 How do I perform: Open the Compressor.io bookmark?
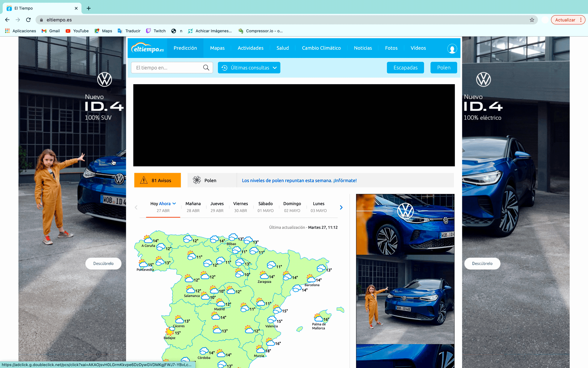(261, 31)
